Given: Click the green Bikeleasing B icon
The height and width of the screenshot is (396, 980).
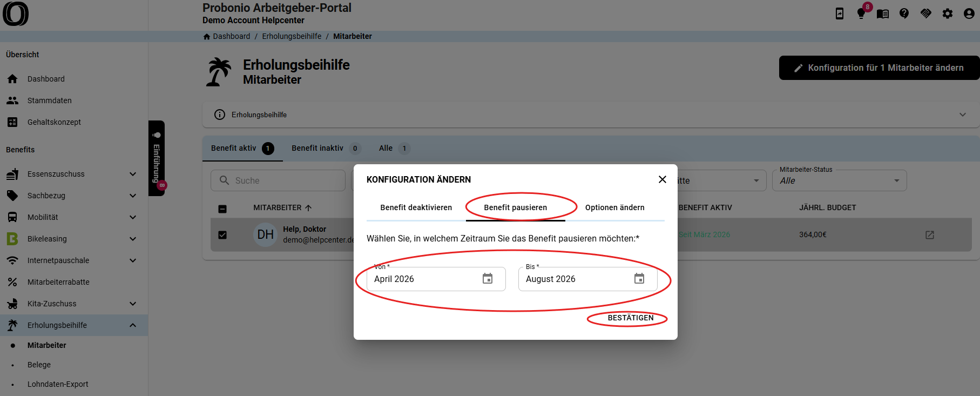Looking at the screenshot, I should (x=12, y=239).
